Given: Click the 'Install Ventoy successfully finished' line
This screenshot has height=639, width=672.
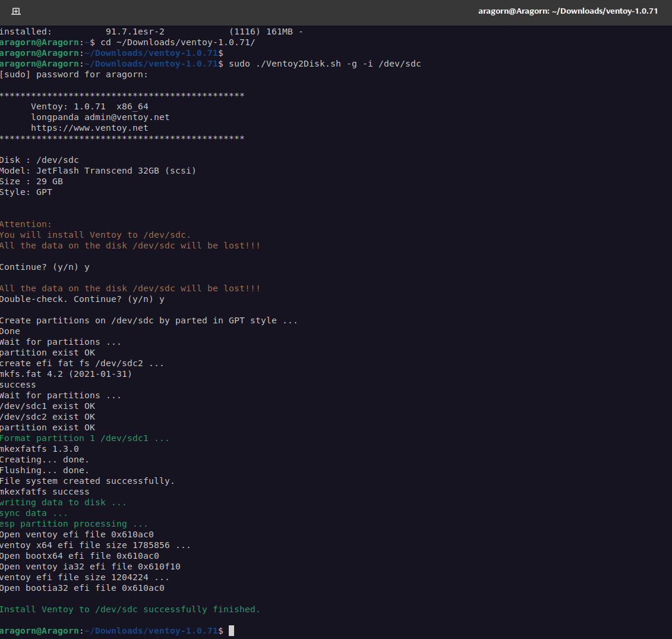Looking at the screenshot, I should [130, 609].
